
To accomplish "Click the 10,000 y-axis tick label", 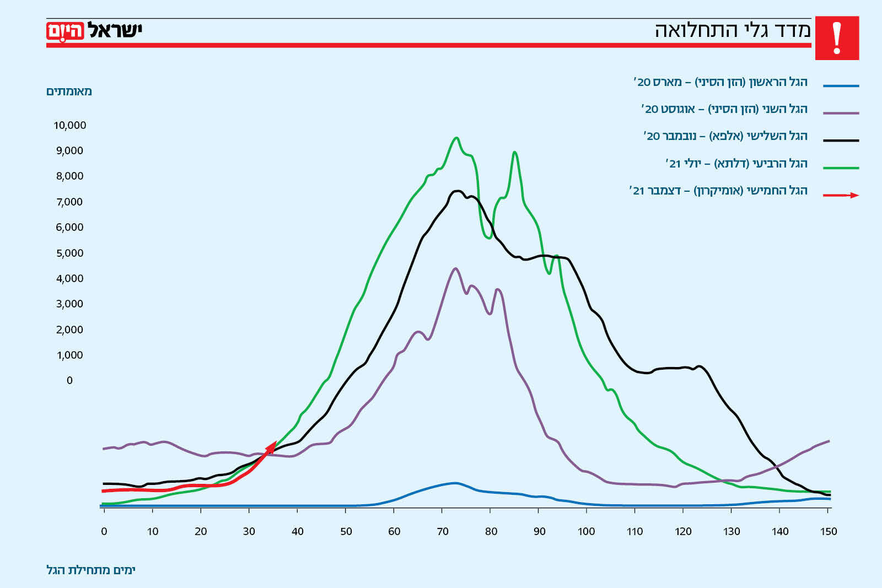I will click(x=70, y=126).
